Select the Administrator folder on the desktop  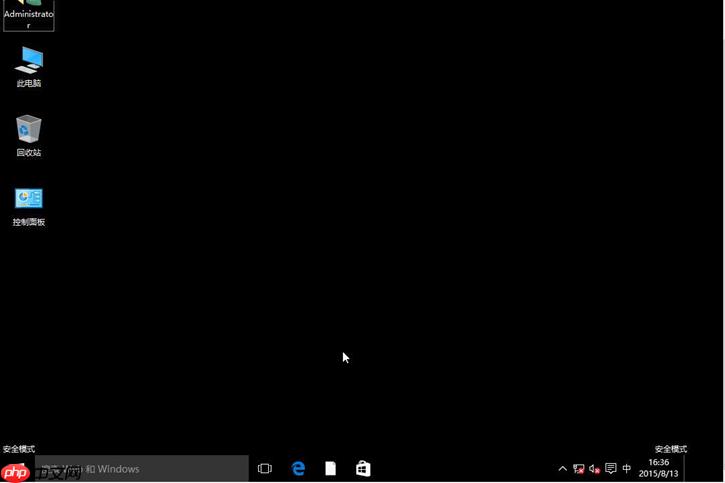[x=29, y=14]
